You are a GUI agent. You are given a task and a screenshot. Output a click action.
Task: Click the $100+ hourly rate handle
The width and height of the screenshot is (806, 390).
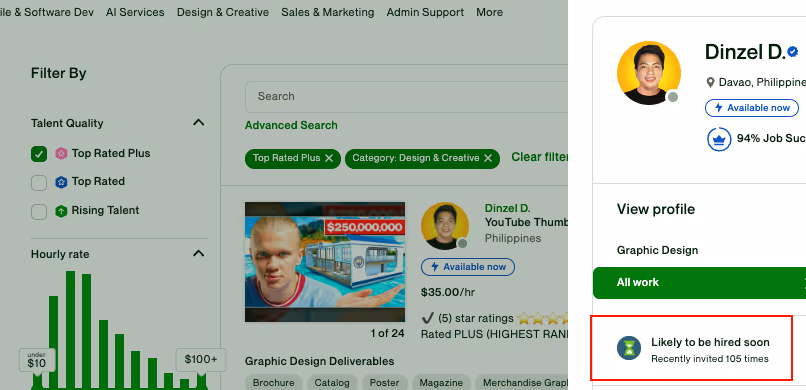201,360
